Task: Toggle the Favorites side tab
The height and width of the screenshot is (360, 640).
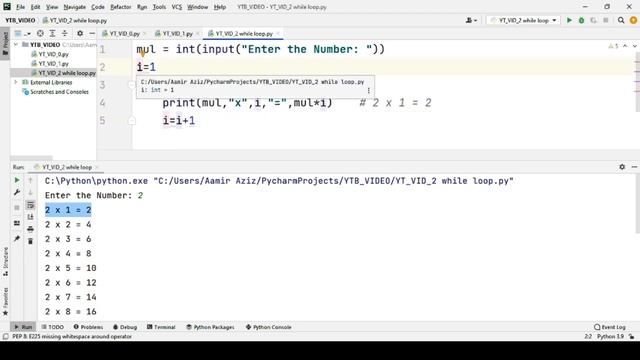Action: pyautogui.click(x=5, y=302)
